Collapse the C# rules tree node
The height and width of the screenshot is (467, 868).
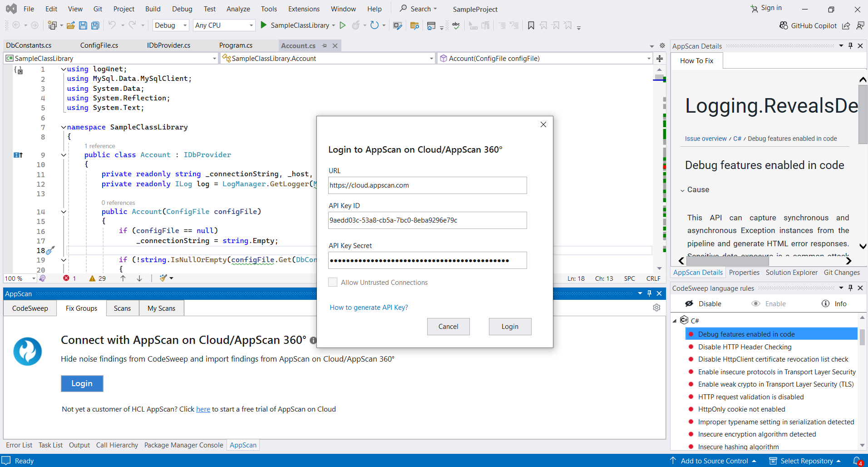675,321
